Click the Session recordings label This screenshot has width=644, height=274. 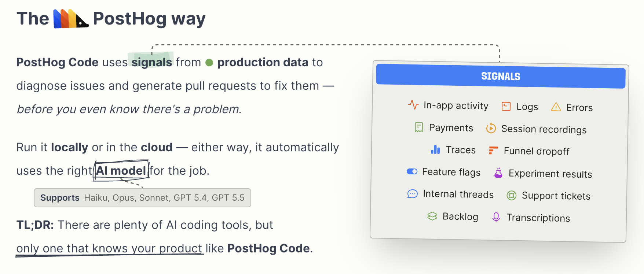pyautogui.click(x=544, y=129)
